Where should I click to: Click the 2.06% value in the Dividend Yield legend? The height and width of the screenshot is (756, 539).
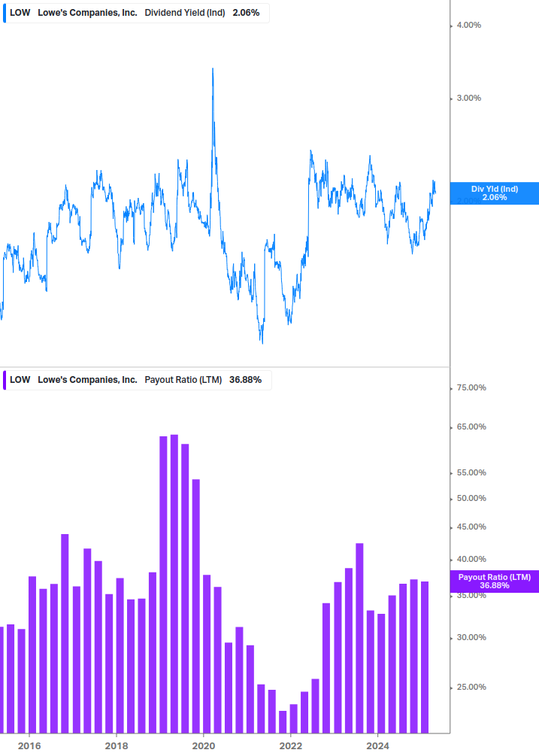pos(246,13)
